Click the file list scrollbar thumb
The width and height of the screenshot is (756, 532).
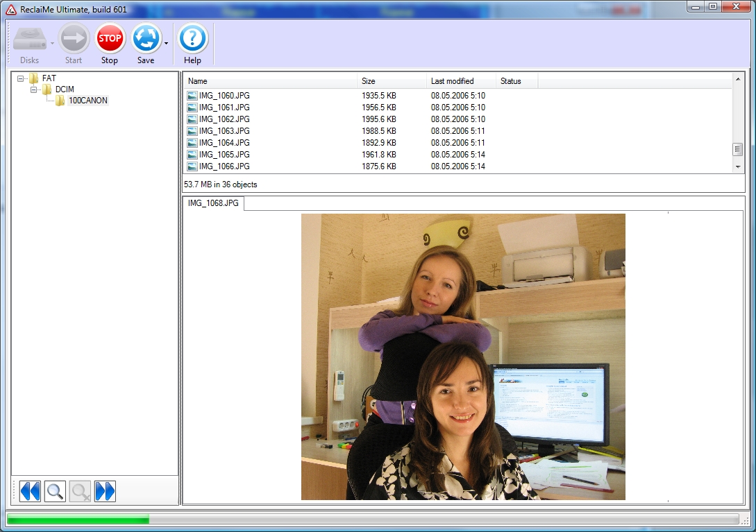tap(738, 149)
